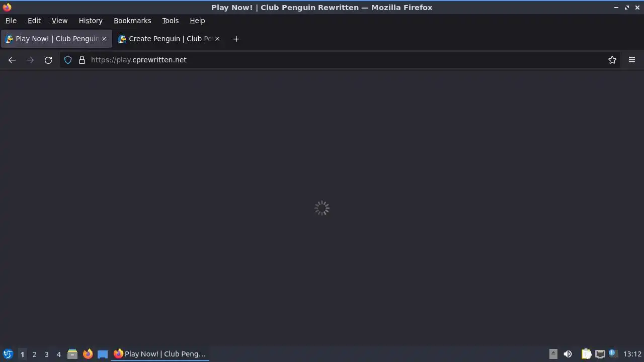644x362 pixels.
Task: Open the View menu
Action: (x=59, y=21)
